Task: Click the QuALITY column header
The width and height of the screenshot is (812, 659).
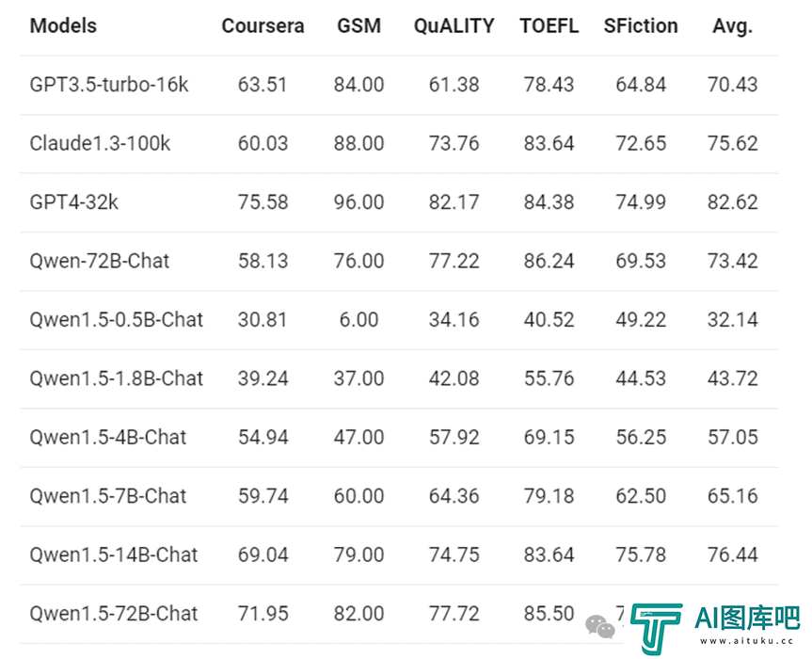Action: pyautogui.click(x=454, y=25)
